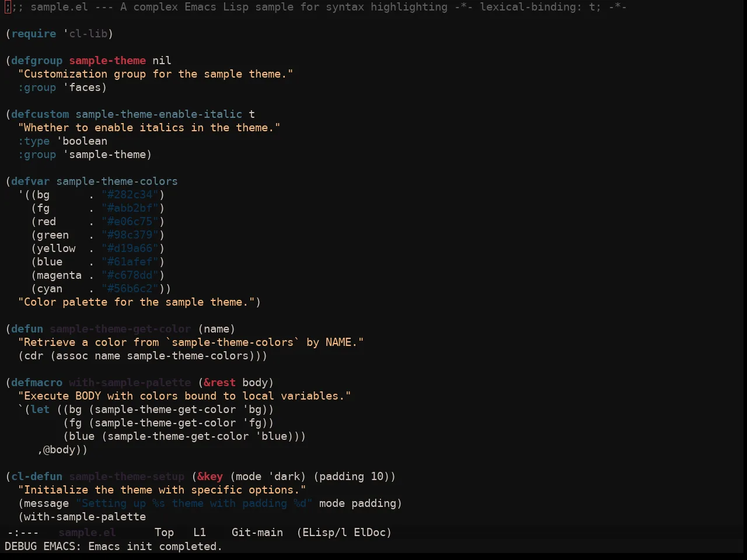Image resolution: width=747 pixels, height=560 pixels.
Task: Click the 'defvar' keyword
Action: pyautogui.click(x=30, y=181)
